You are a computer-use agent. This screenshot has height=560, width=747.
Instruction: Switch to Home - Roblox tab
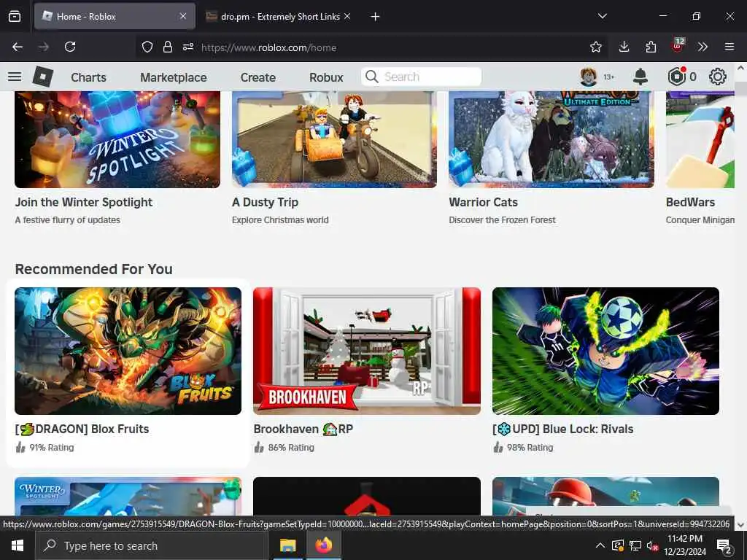click(x=115, y=17)
